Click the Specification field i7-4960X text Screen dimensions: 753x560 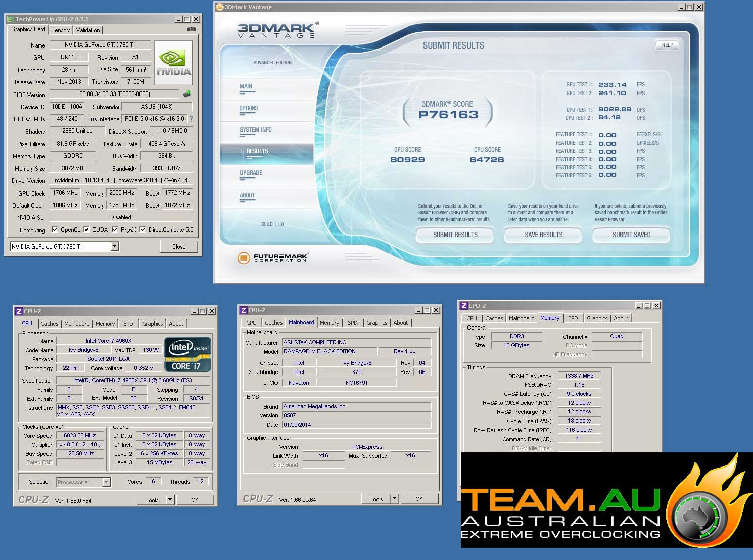(132, 380)
